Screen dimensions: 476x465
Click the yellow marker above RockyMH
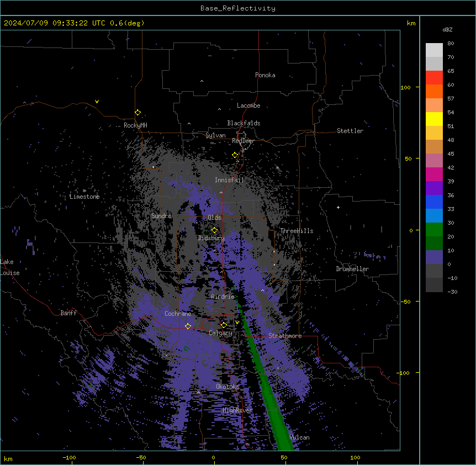coord(137,112)
